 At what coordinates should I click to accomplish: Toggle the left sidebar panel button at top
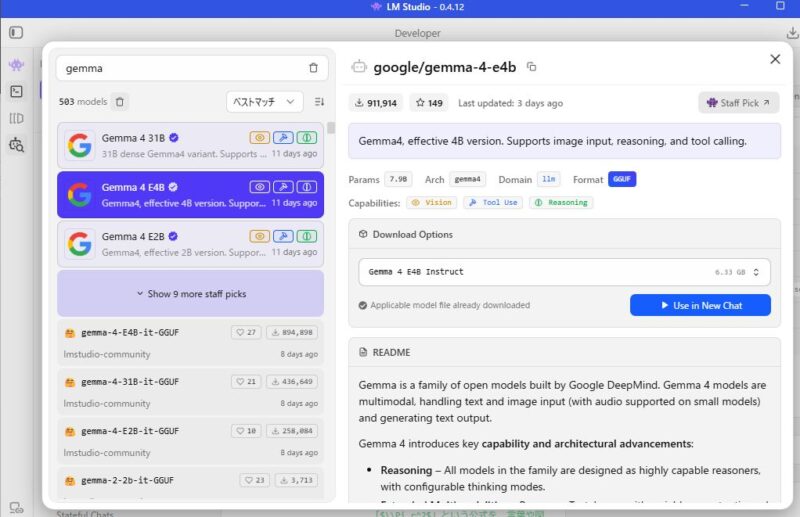tap(16, 33)
